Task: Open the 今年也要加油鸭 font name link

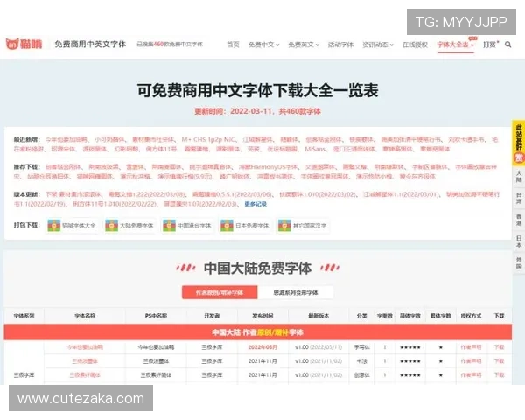Action: point(85,347)
